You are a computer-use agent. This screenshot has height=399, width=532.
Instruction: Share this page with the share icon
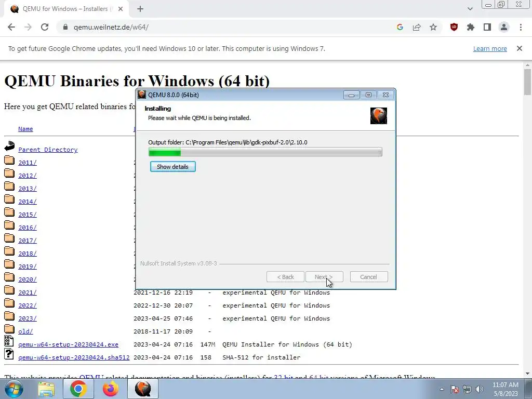point(417,27)
